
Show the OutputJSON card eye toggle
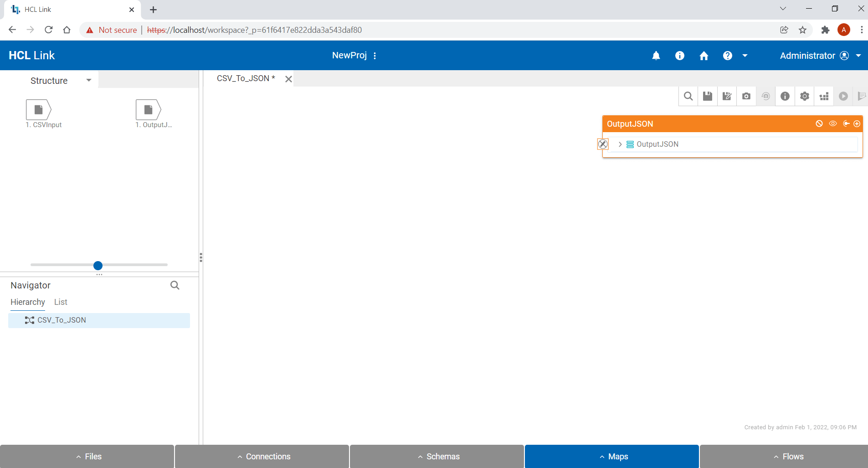coord(833,123)
